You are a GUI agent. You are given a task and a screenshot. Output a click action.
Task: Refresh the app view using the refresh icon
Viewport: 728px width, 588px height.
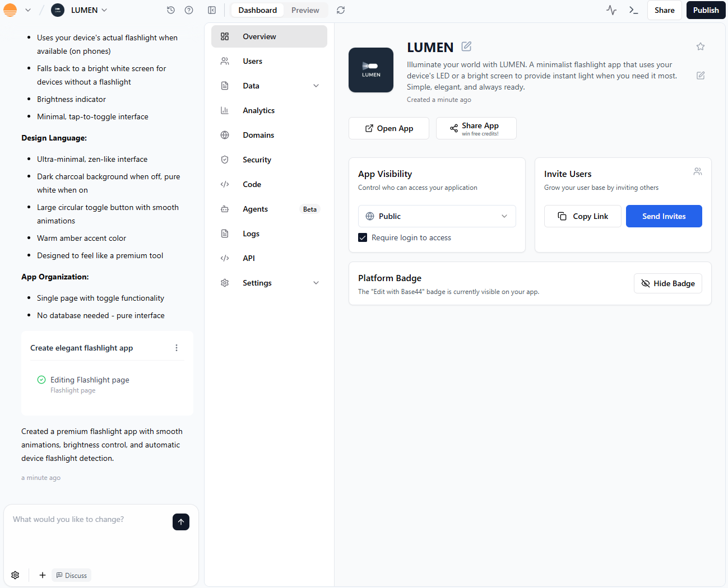[340, 10]
